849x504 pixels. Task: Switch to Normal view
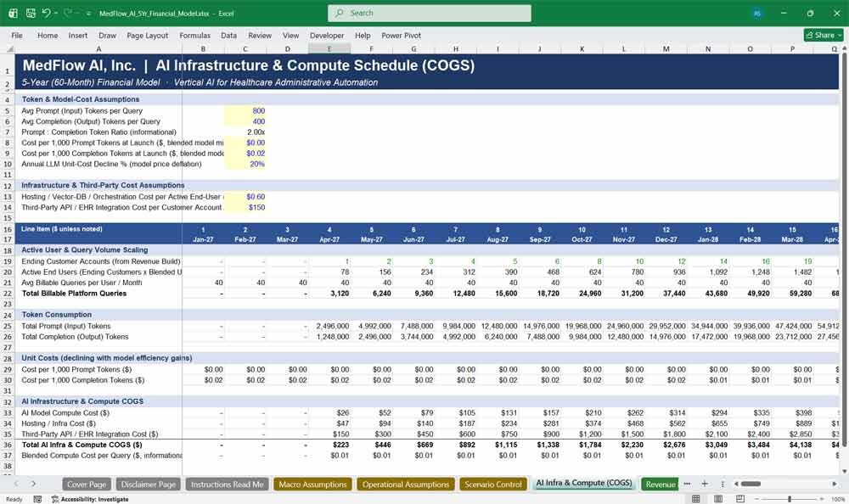(x=696, y=499)
